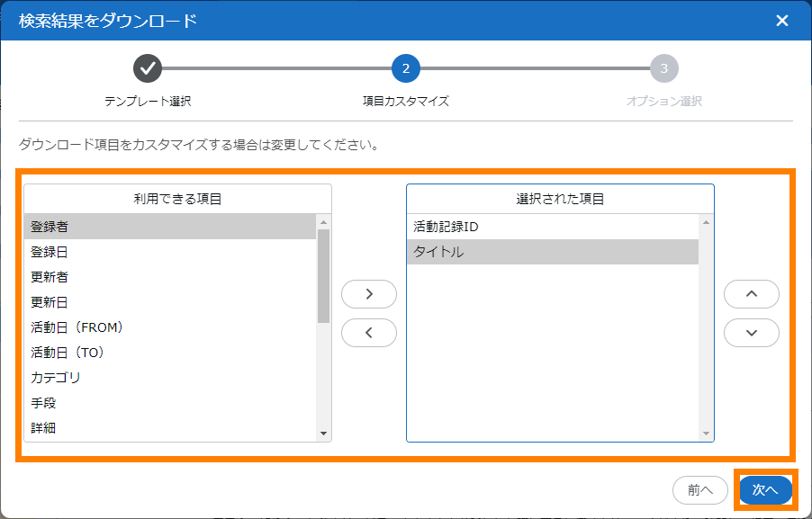Move selected item up with up arrow
The image size is (812, 519).
(x=752, y=294)
